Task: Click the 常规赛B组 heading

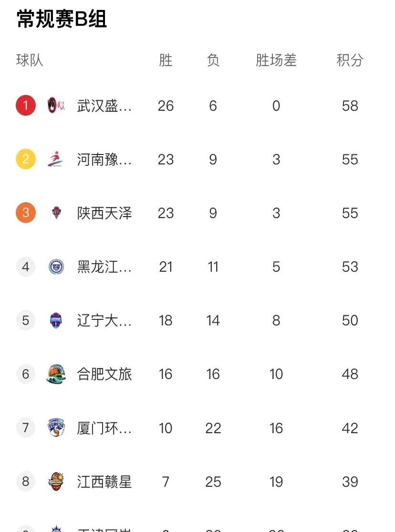Action: (x=62, y=19)
